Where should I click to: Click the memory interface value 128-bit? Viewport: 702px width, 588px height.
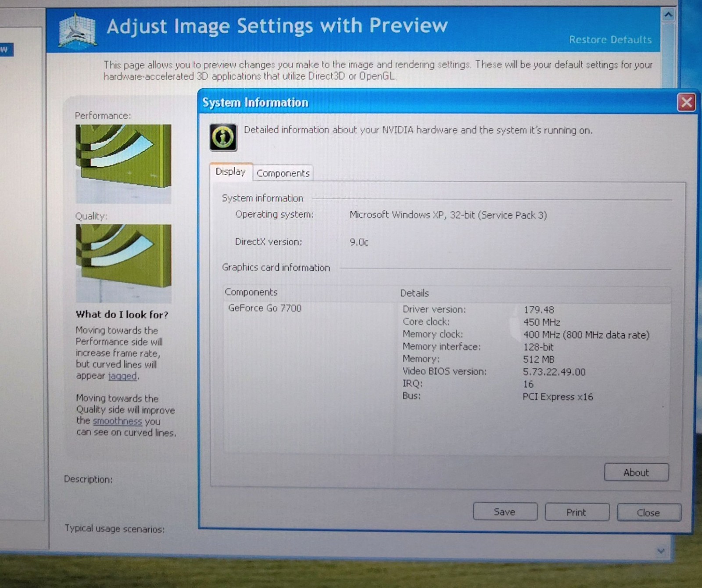[538, 347]
